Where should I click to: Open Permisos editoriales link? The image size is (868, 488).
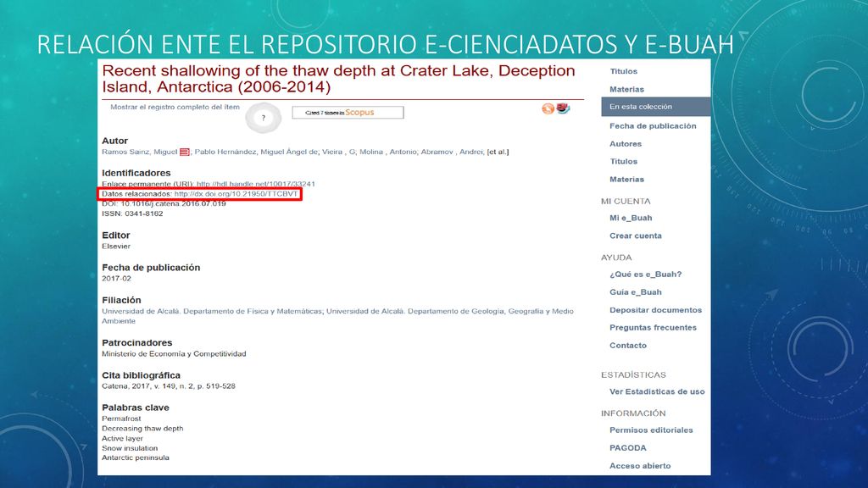pyautogui.click(x=651, y=430)
